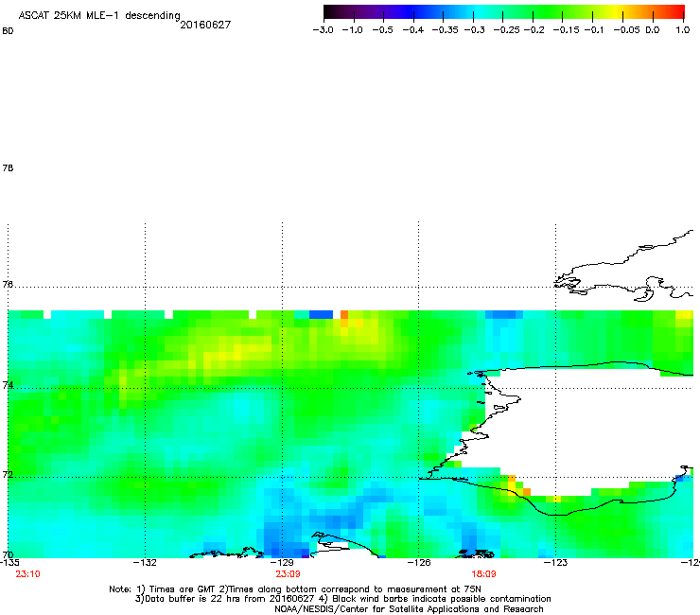This screenshot has height=615, width=700.
Task: Click the '-0.1' color scale label
Action: coord(594,30)
